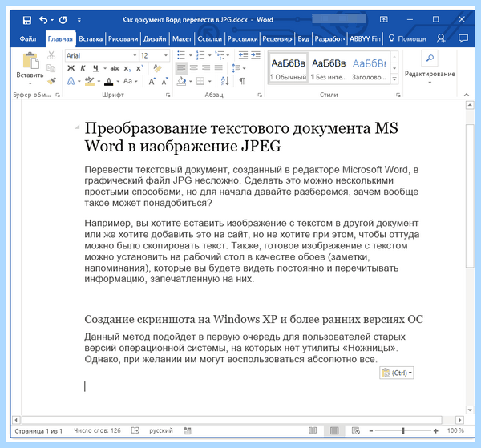Sort text with the A-Z icon
The image size is (481, 448).
click(x=224, y=81)
